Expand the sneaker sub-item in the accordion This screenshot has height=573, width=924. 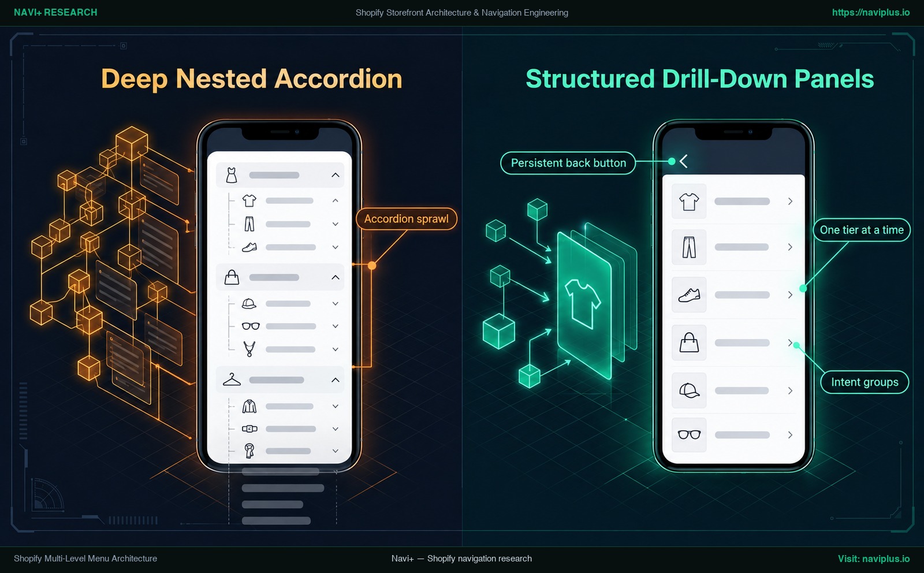click(336, 247)
